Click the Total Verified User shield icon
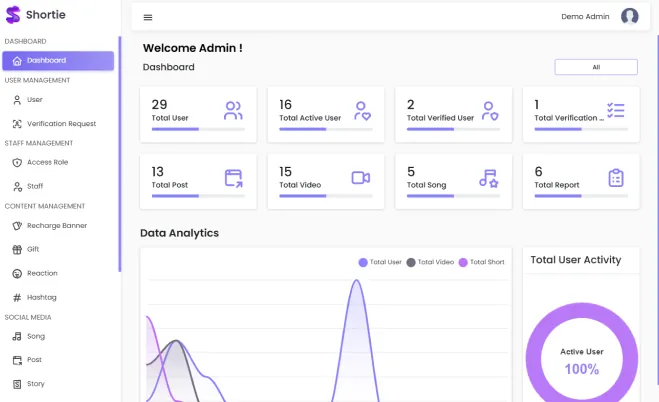Screen dimensions: 659x402 coord(490,111)
